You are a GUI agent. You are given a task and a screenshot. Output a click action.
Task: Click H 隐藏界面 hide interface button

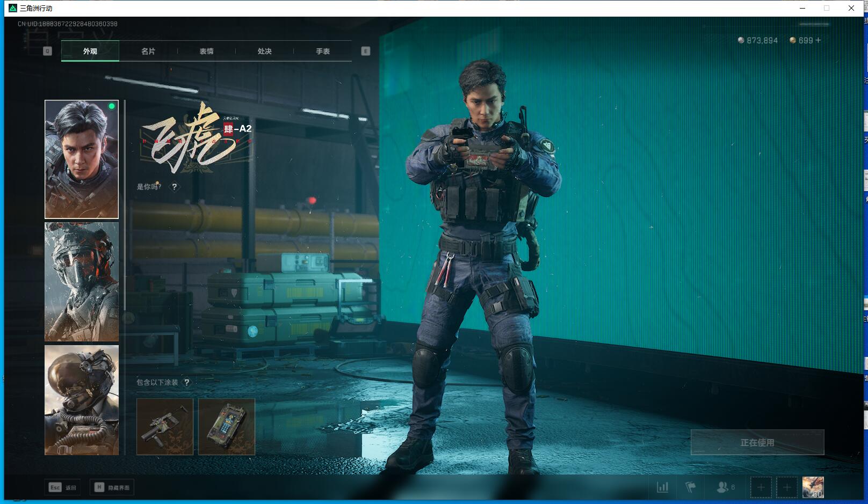coord(112,487)
